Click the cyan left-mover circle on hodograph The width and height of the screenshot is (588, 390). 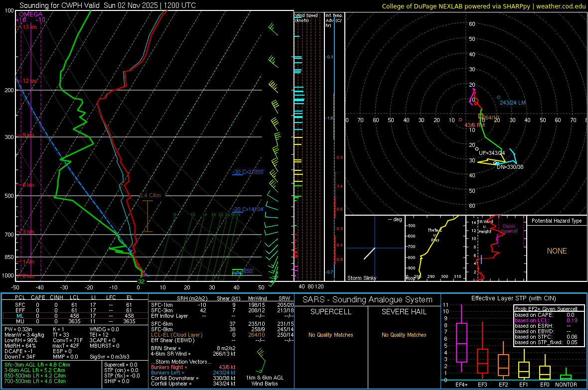[498, 98]
